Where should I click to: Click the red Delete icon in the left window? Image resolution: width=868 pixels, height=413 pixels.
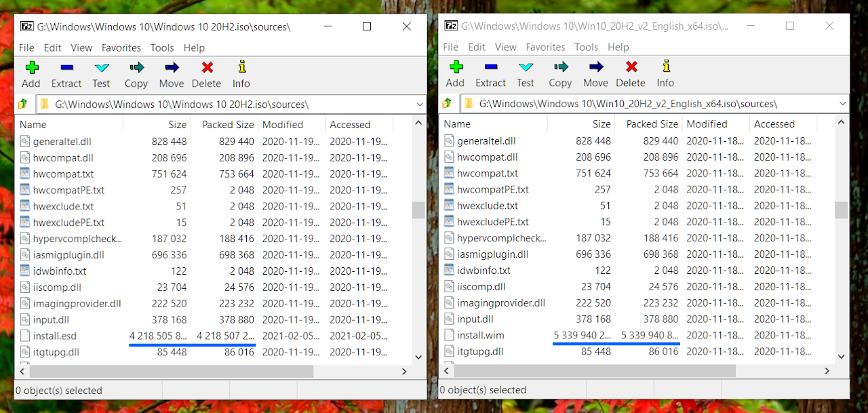207,67
